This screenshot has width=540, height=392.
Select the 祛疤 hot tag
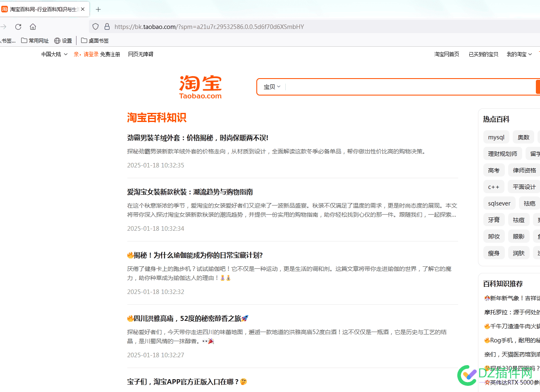529,203
